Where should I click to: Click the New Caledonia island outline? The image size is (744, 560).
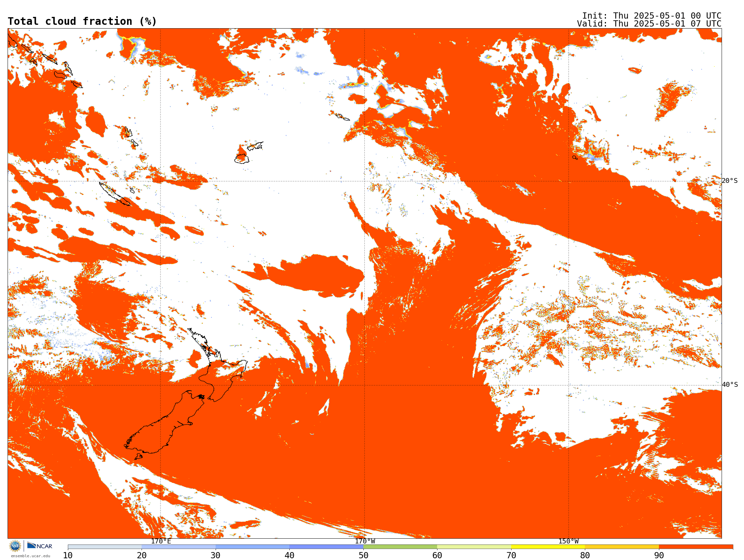[x=114, y=194]
